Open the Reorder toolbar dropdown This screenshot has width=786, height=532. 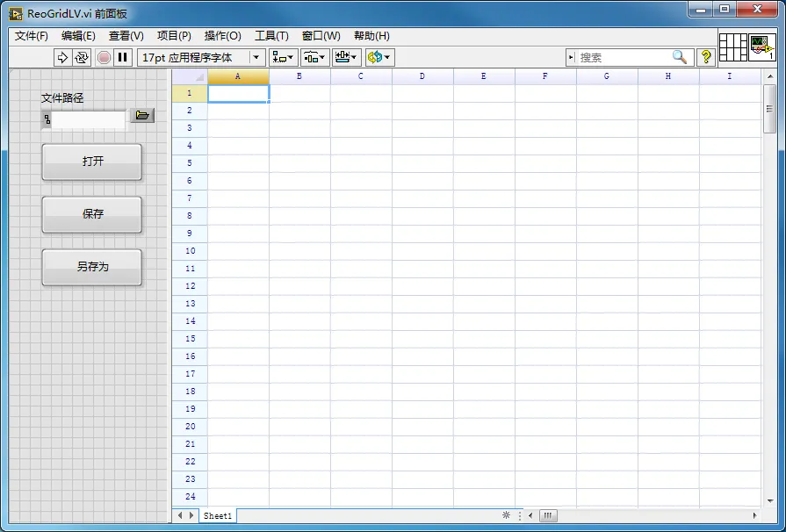(380, 58)
